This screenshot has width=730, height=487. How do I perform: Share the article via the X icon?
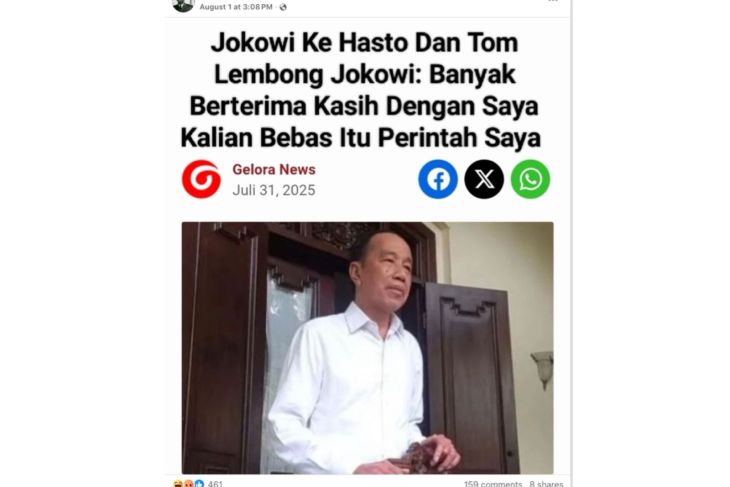(x=484, y=179)
